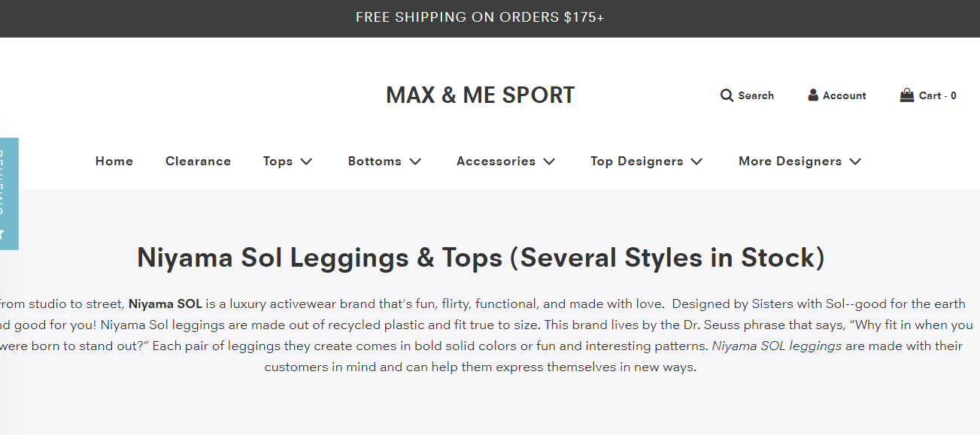Click the Niyama Sol Leggings & Tops heading
The width and height of the screenshot is (980, 435).
point(481,258)
